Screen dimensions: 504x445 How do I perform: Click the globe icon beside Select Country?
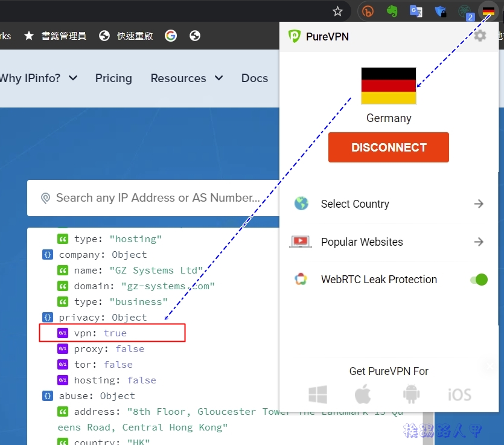click(301, 203)
